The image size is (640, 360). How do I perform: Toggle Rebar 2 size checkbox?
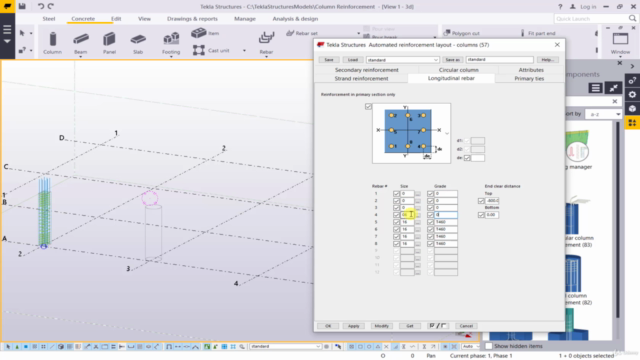(396, 201)
